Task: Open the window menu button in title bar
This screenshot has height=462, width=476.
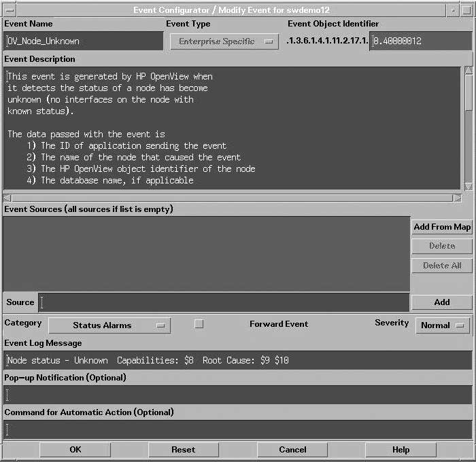Action: (10, 10)
